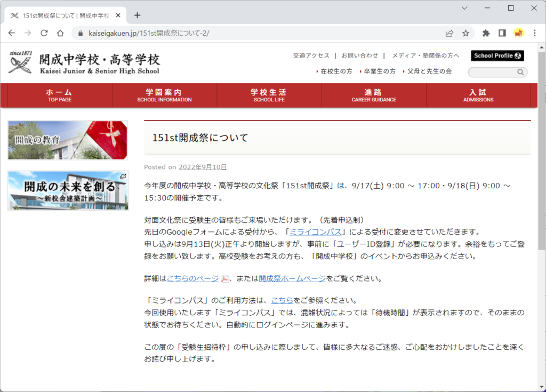This screenshot has height=392, width=546.
Task: Open a new tab with the plus button
Action: coord(137,15)
